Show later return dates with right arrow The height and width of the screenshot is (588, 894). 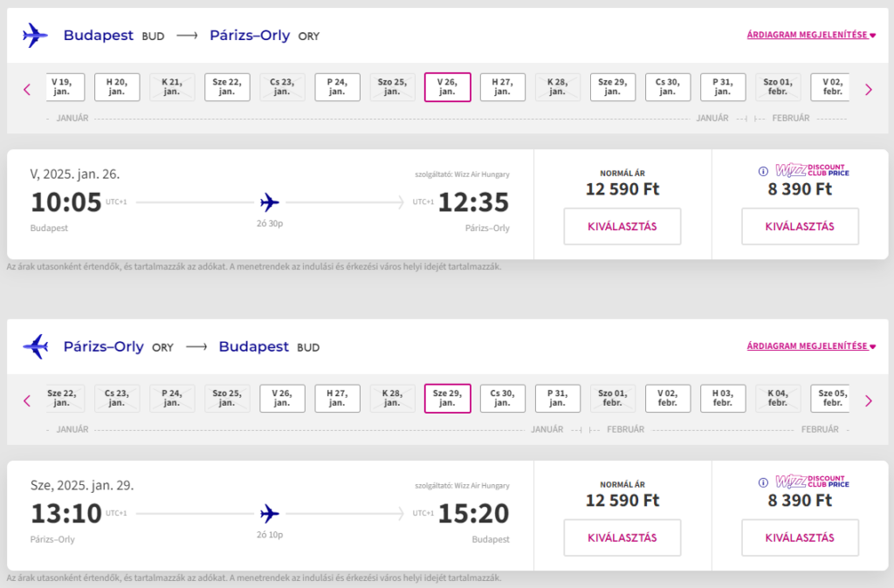pyautogui.click(x=869, y=400)
